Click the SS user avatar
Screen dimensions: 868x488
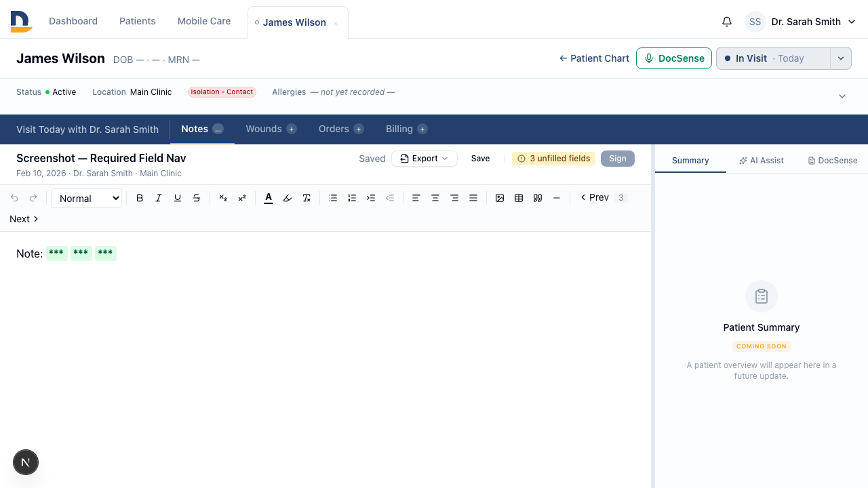pos(755,22)
